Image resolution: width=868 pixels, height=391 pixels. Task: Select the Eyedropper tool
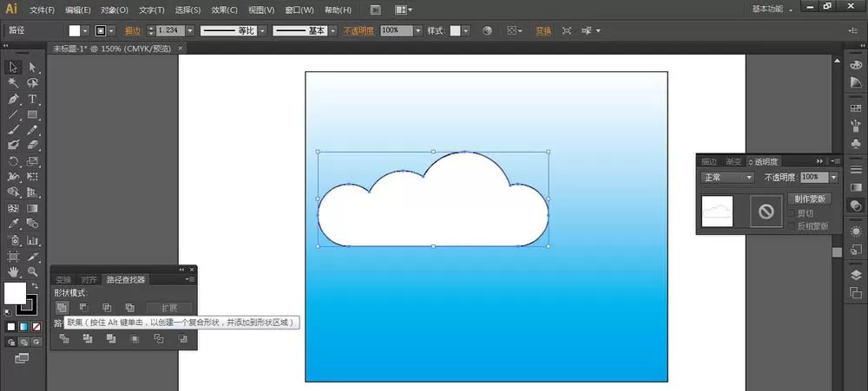[x=13, y=224]
